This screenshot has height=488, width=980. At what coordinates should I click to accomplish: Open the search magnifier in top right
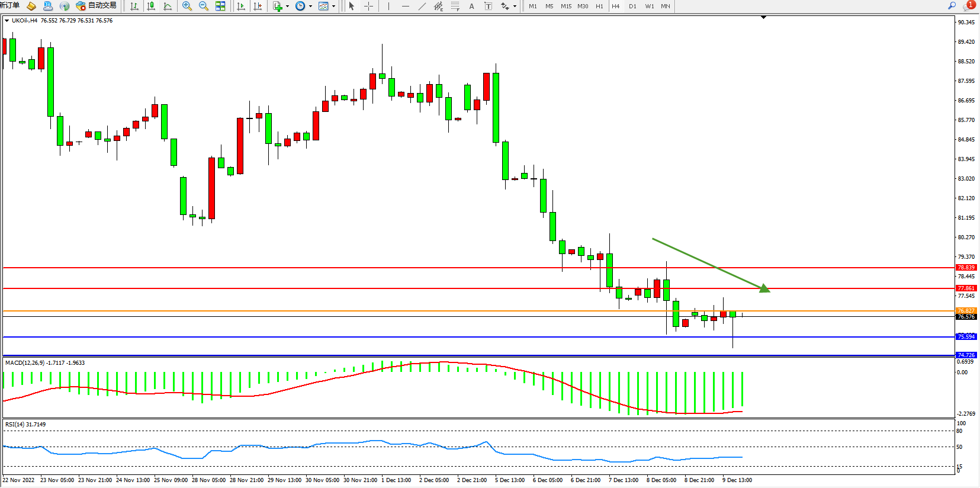click(x=952, y=6)
